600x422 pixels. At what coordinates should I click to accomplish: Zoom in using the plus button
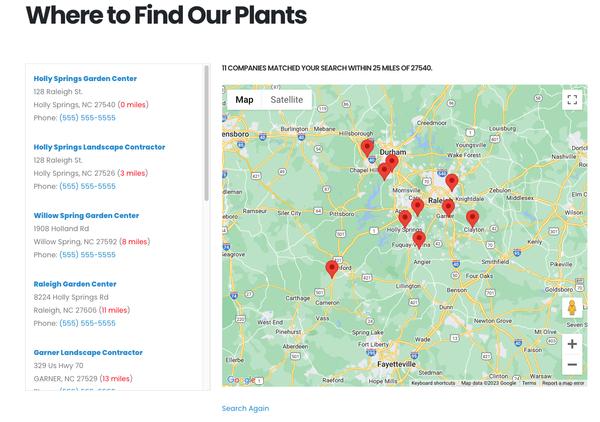[x=572, y=344]
